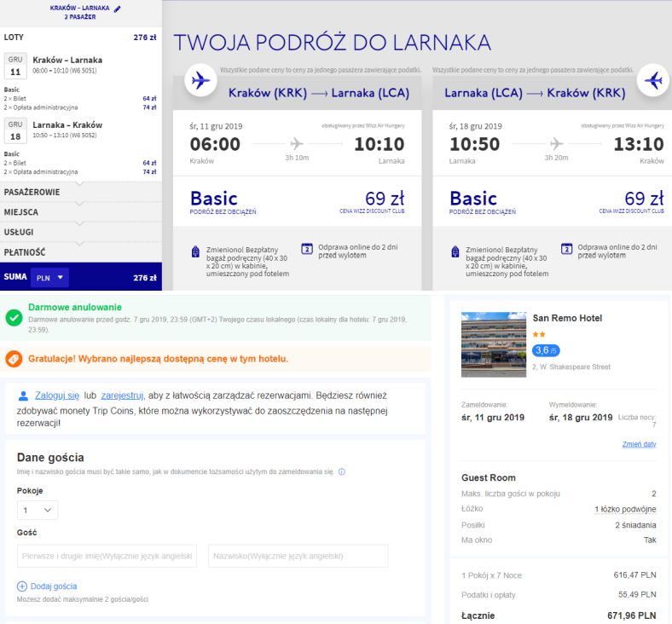This screenshot has width=672, height=624.
Task: Click the orange best-price tag icon
Action: [14, 359]
